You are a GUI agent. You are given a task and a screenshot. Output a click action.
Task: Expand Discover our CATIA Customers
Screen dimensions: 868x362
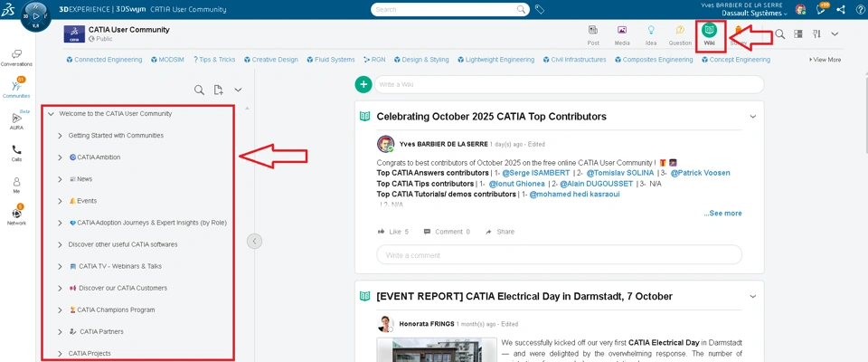pyautogui.click(x=60, y=289)
